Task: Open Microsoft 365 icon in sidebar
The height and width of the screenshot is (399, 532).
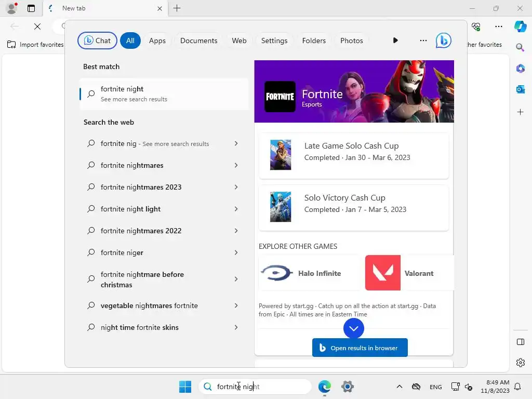Action: pyautogui.click(x=520, y=69)
